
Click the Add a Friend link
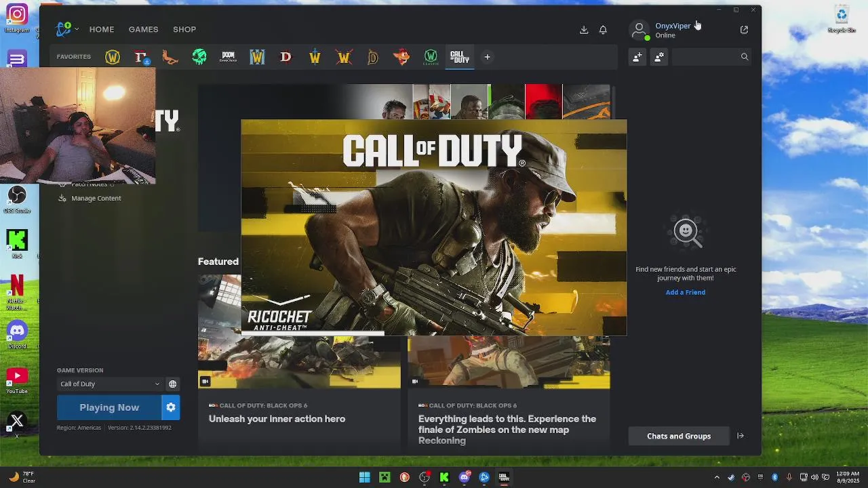(x=686, y=292)
